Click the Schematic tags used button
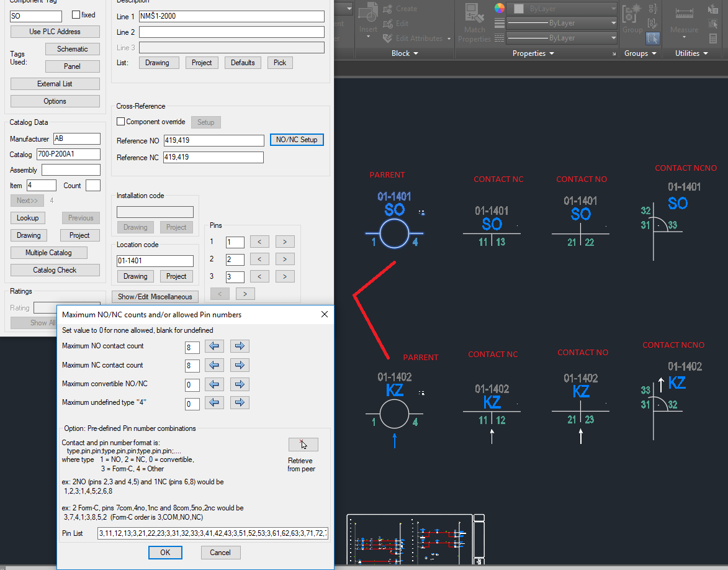Image resolution: width=728 pixels, height=570 pixels. pyautogui.click(x=73, y=49)
